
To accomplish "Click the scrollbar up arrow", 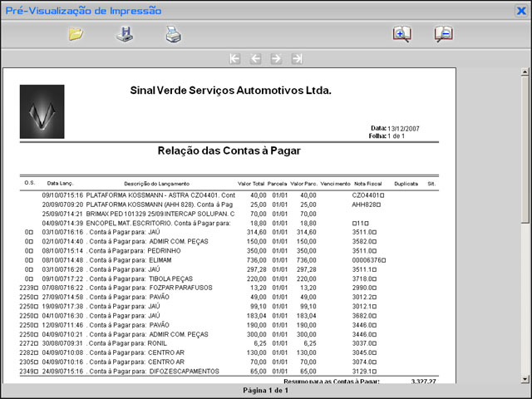I will (525, 73).
